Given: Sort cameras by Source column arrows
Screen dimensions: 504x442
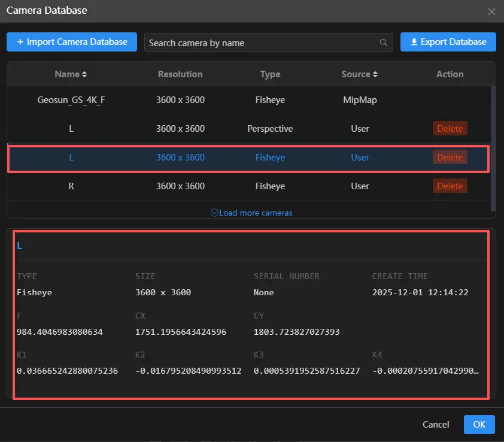Looking at the screenshot, I should pos(375,74).
